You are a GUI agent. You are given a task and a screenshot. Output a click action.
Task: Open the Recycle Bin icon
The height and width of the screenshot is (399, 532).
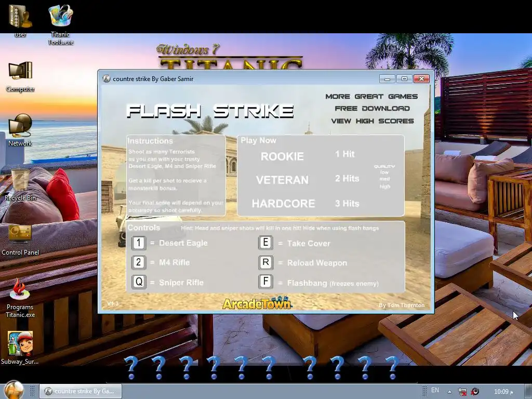(x=20, y=185)
